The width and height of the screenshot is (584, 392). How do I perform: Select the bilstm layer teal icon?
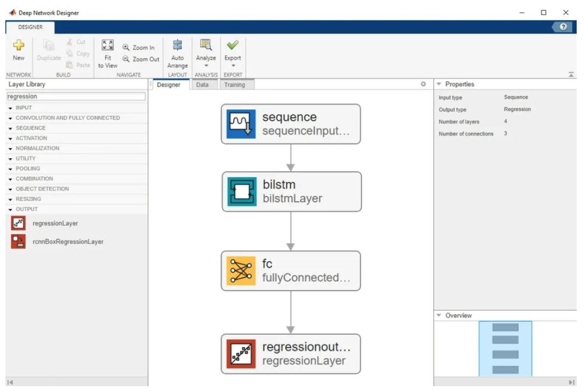click(242, 191)
